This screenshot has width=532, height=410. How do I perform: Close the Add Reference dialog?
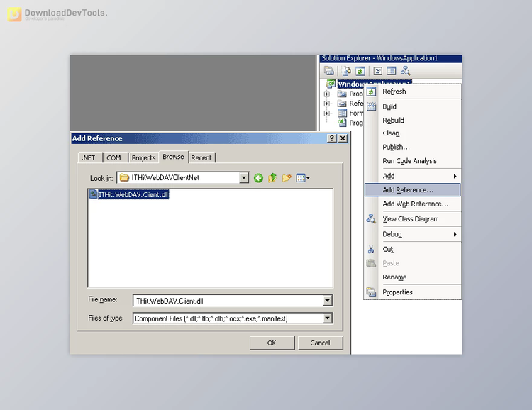tap(343, 138)
